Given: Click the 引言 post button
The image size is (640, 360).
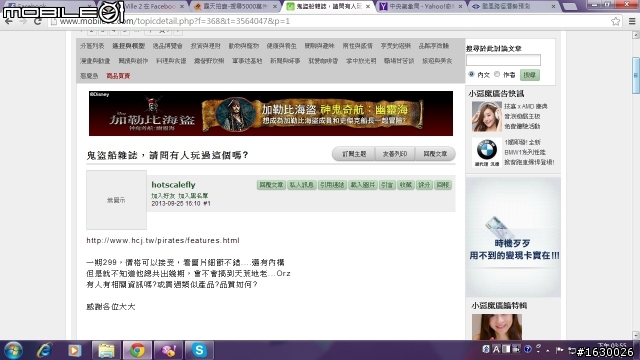Looking at the screenshot, I should pos(387,185).
